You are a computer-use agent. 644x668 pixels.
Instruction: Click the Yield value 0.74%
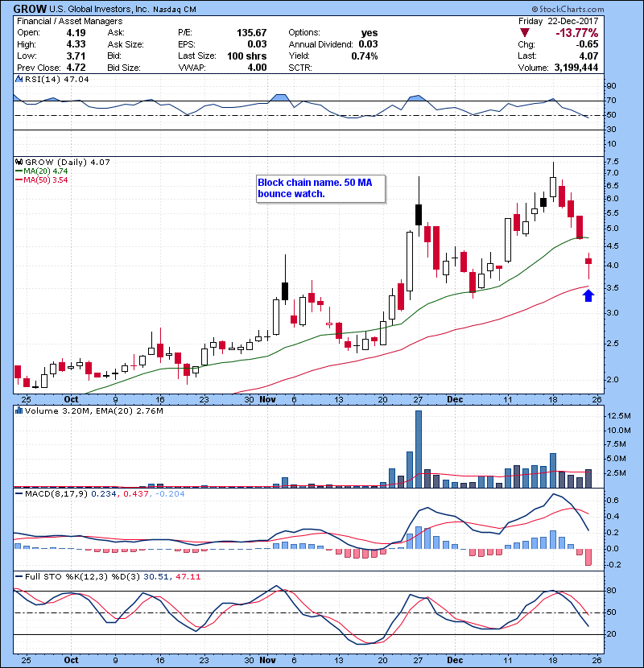pos(365,56)
